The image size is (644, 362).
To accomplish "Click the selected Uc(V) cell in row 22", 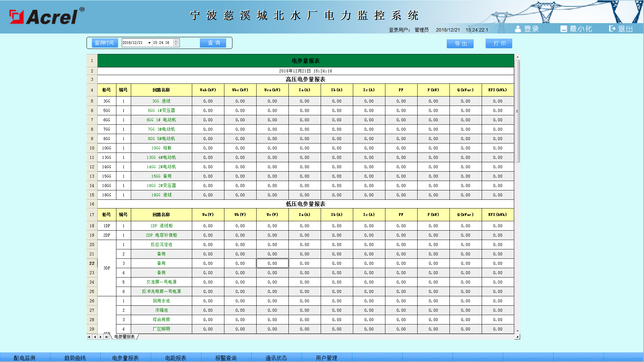I will click(272, 263).
